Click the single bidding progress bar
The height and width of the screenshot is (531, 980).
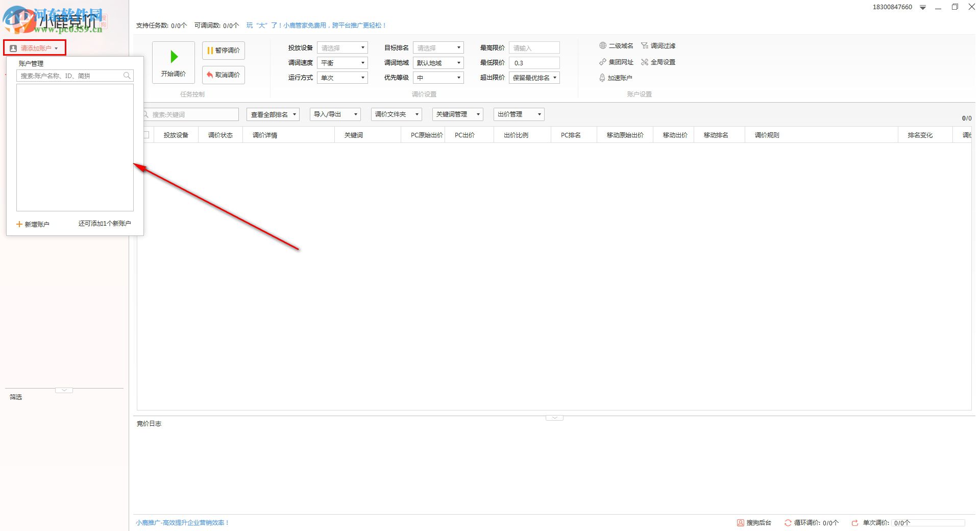click(x=928, y=523)
